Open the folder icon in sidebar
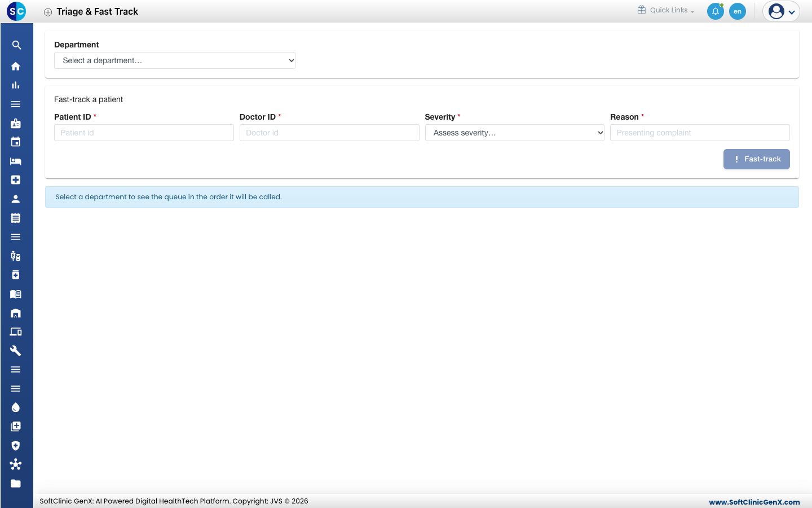This screenshot has width=812, height=508. tap(16, 484)
